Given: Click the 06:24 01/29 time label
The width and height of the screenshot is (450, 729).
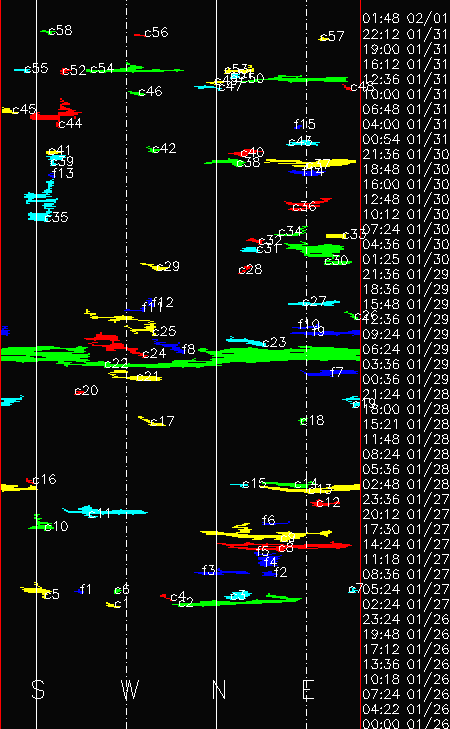Looking at the screenshot, I should (x=405, y=349).
